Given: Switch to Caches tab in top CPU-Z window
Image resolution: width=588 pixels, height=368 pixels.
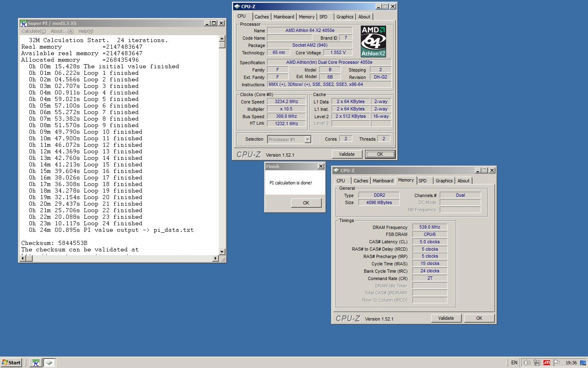Looking at the screenshot, I should (x=262, y=17).
